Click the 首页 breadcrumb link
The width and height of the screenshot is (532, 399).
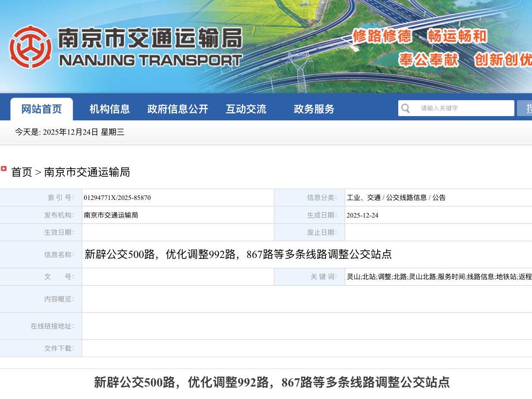click(22, 172)
